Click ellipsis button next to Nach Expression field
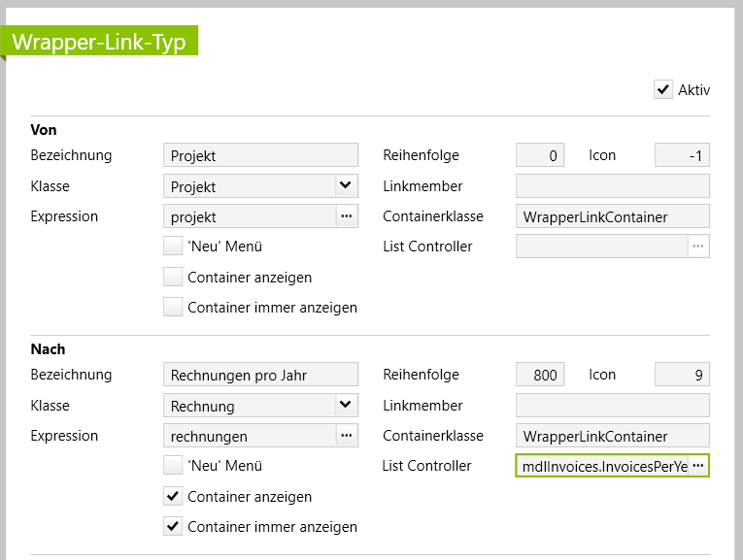This screenshot has height=560, width=743. (x=347, y=436)
